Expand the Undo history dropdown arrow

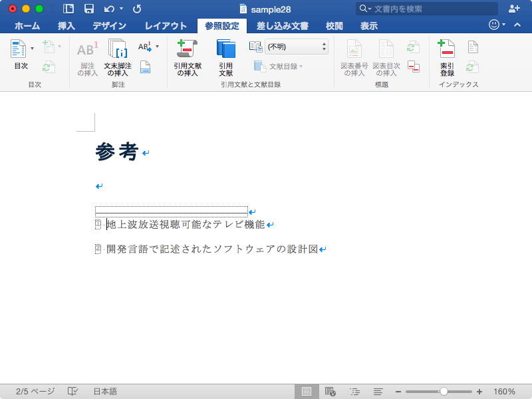click(122, 9)
